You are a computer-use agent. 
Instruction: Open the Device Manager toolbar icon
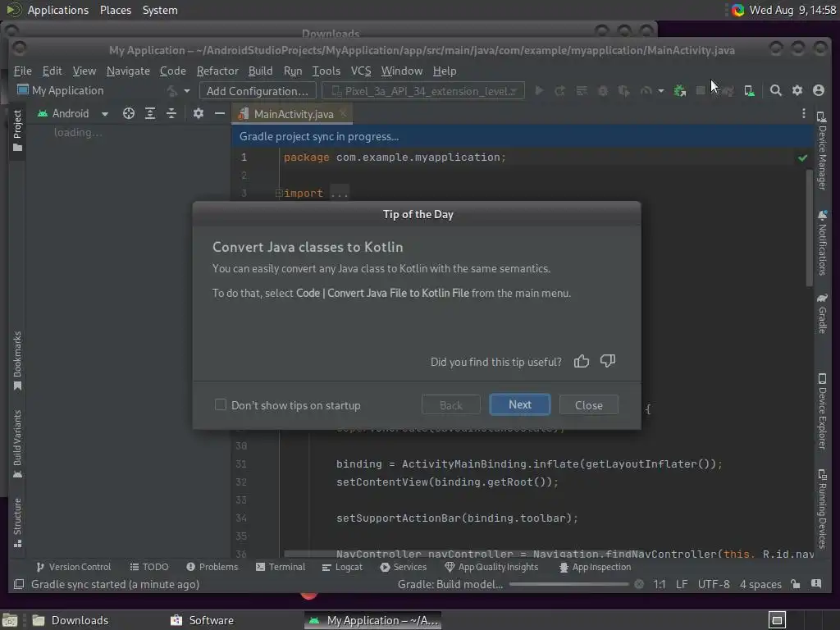click(x=749, y=91)
